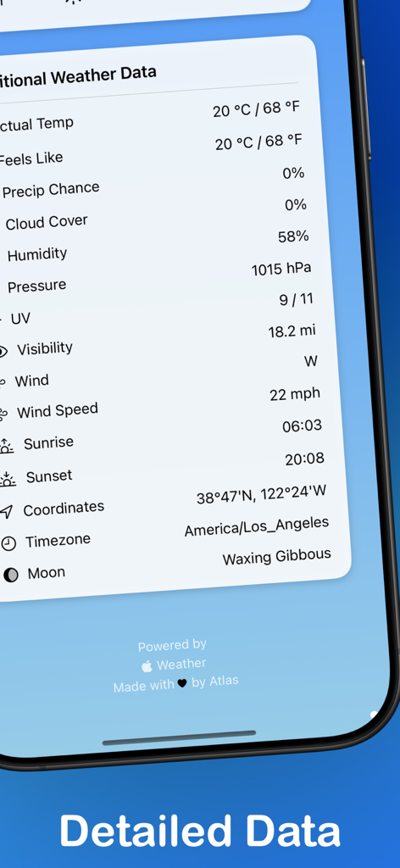Click the Visibility eye icon
The height and width of the screenshot is (868, 400).
point(3,351)
